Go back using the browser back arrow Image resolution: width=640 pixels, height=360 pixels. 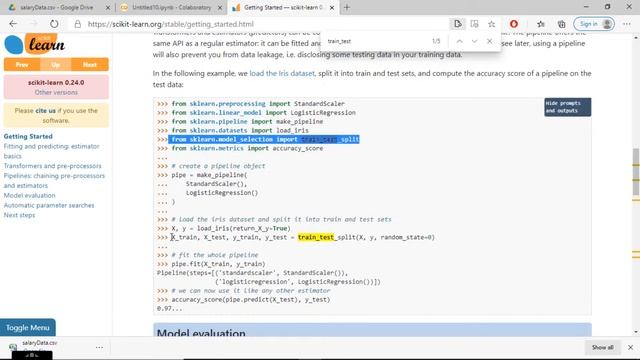[13, 24]
